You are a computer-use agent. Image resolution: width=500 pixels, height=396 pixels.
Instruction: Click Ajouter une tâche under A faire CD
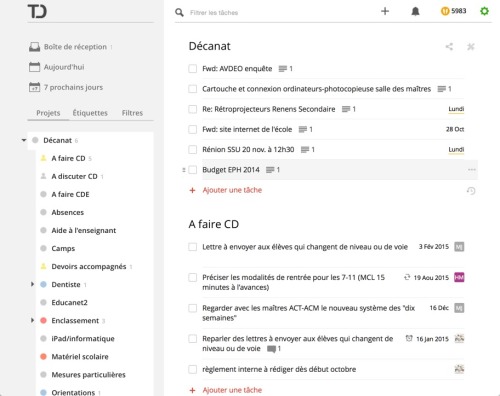coord(232,390)
